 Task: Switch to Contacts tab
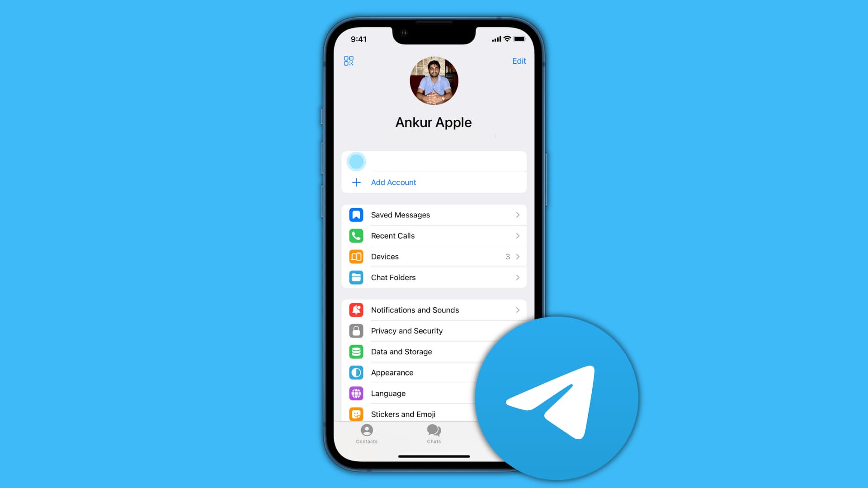pos(366,433)
